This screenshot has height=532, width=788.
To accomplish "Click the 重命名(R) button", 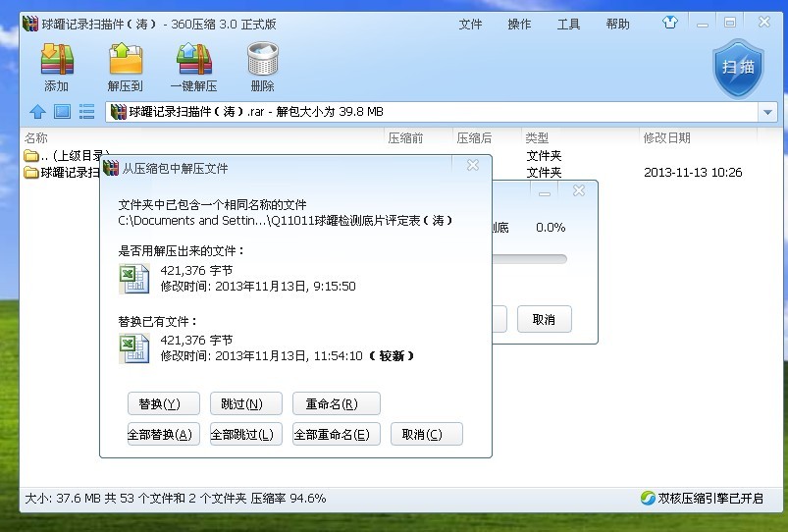I will tap(337, 403).
